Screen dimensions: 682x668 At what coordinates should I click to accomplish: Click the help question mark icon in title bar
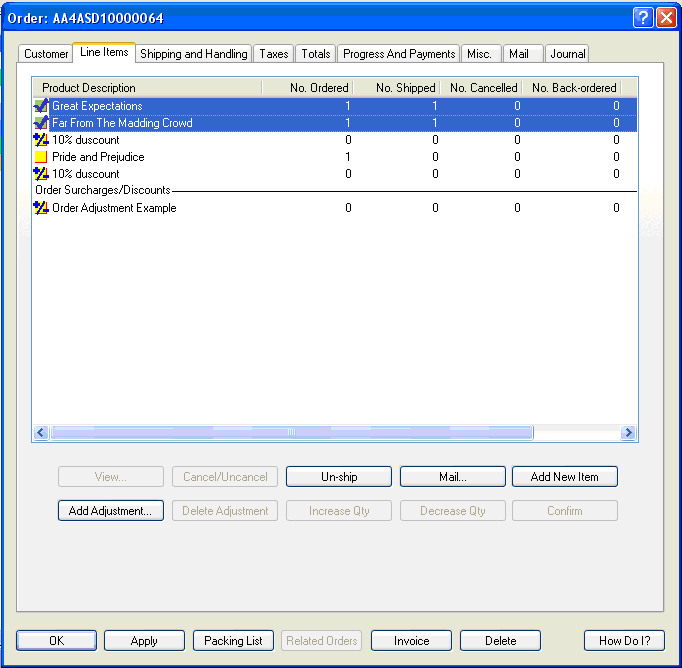643,18
